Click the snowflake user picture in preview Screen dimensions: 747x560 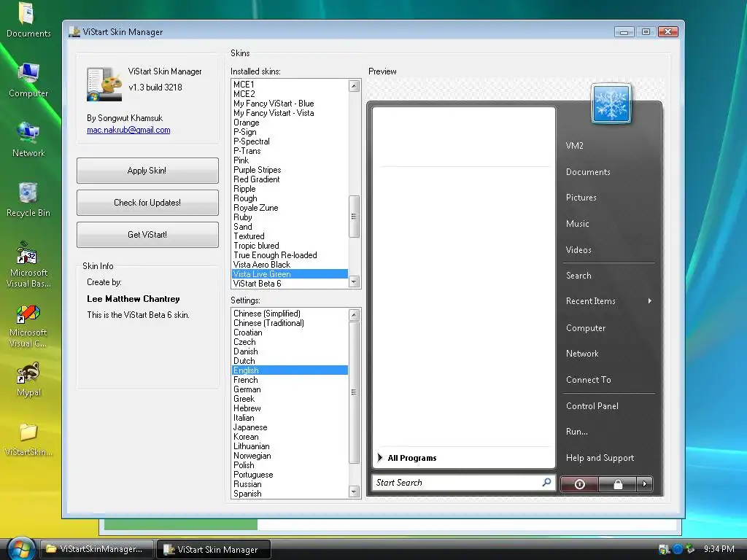pos(611,104)
